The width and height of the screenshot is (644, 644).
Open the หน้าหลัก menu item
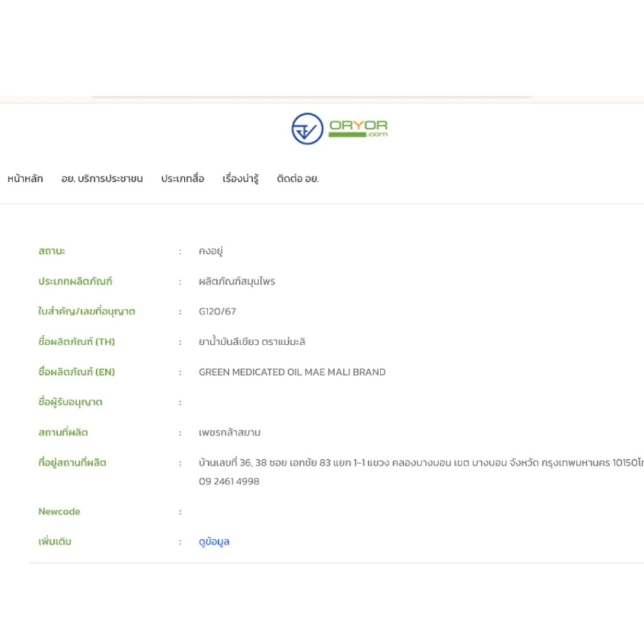tap(25, 179)
